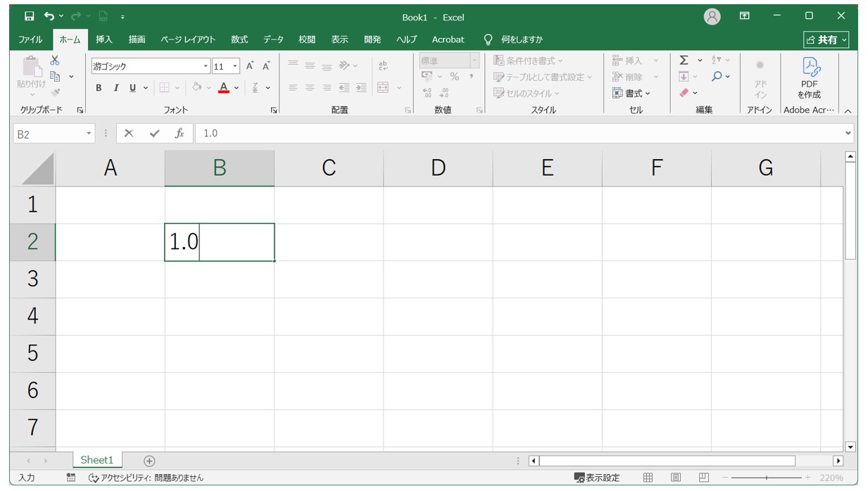Cancel the cell entry with the X icon
Viewport: 868px width, 491px height.
(129, 133)
